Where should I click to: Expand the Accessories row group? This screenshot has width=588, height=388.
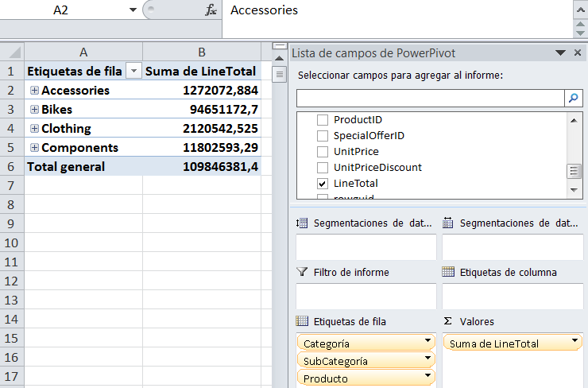pos(34,91)
